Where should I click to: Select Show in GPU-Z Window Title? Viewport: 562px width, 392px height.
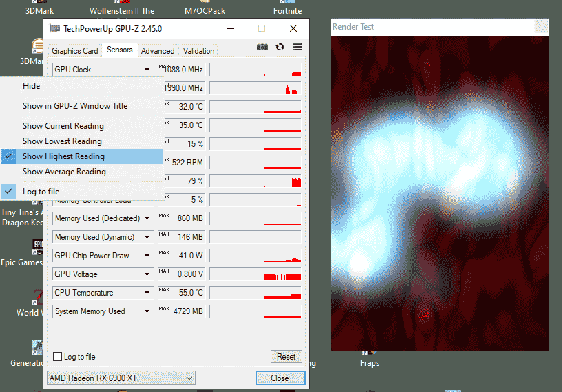82,106
